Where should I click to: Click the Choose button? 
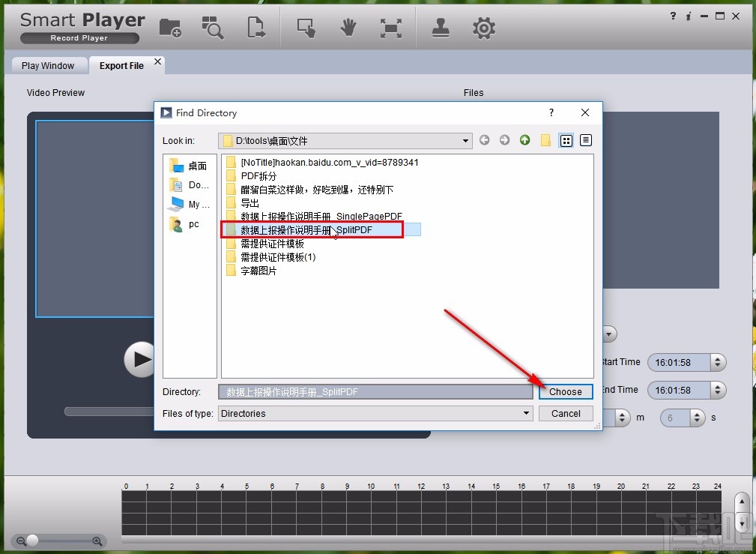pyautogui.click(x=565, y=391)
